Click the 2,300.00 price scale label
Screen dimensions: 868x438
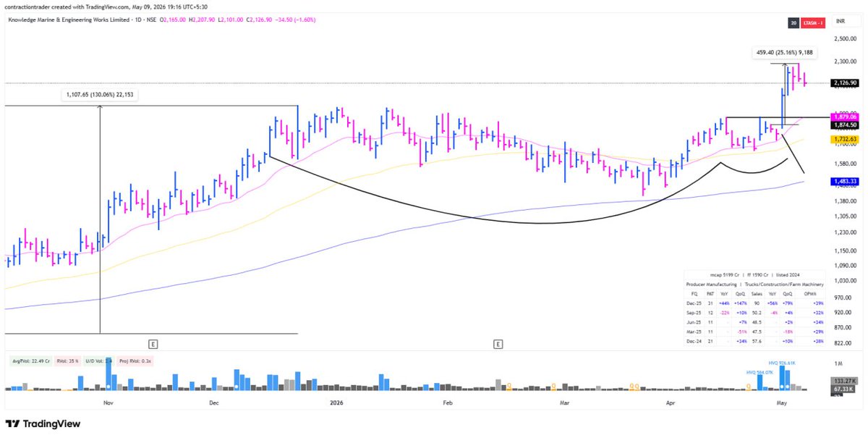click(x=845, y=62)
